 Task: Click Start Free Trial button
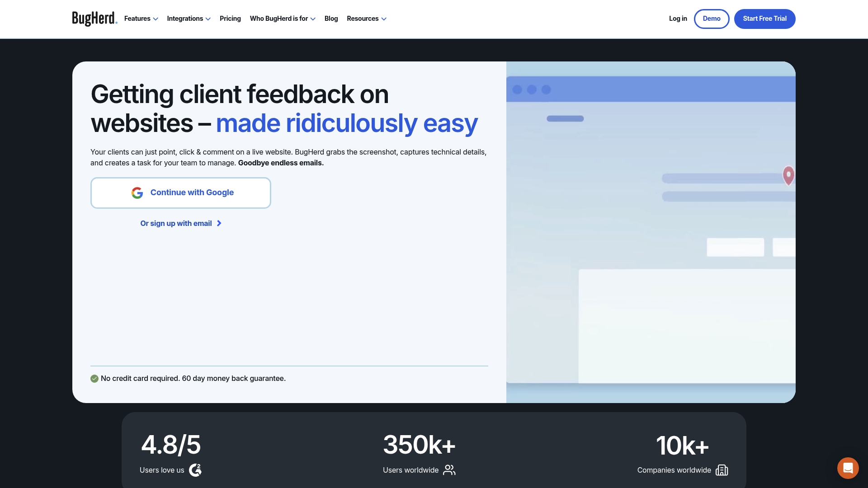(x=764, y=19)
